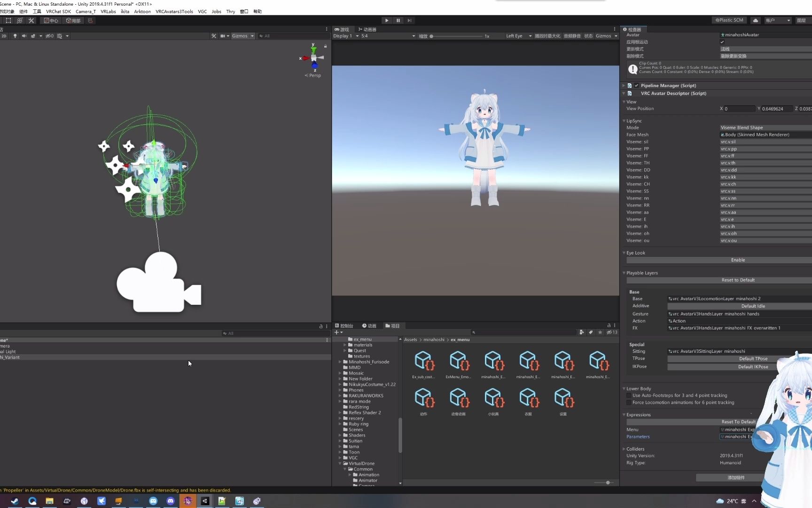Toggle scene effects with the skybox icon
The image size is (812, 508).
click(33, 36)
